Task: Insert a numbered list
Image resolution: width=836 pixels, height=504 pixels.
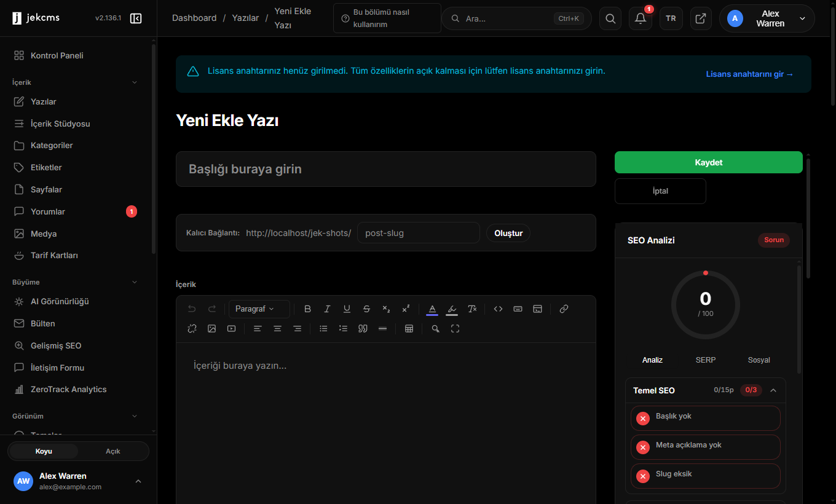Action: (x=344, y=329)
